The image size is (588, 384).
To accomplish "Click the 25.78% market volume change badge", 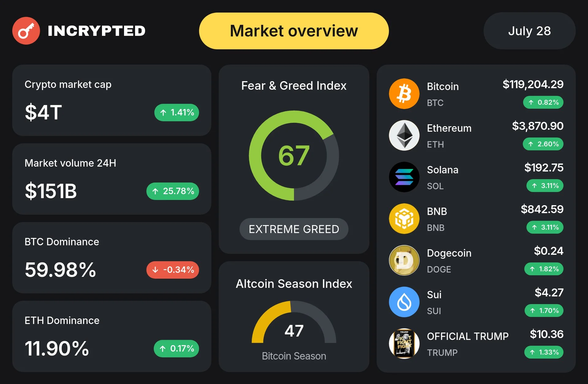I will point(173,191).
